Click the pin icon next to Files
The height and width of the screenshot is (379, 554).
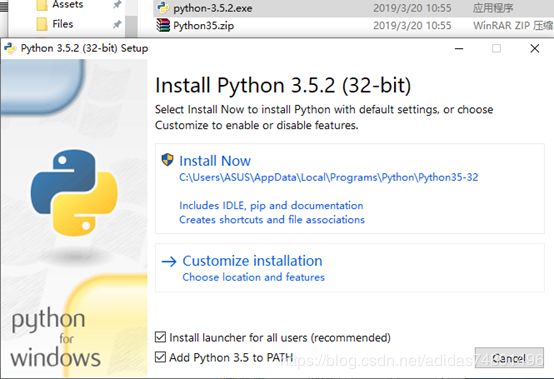tap(117, 24)
